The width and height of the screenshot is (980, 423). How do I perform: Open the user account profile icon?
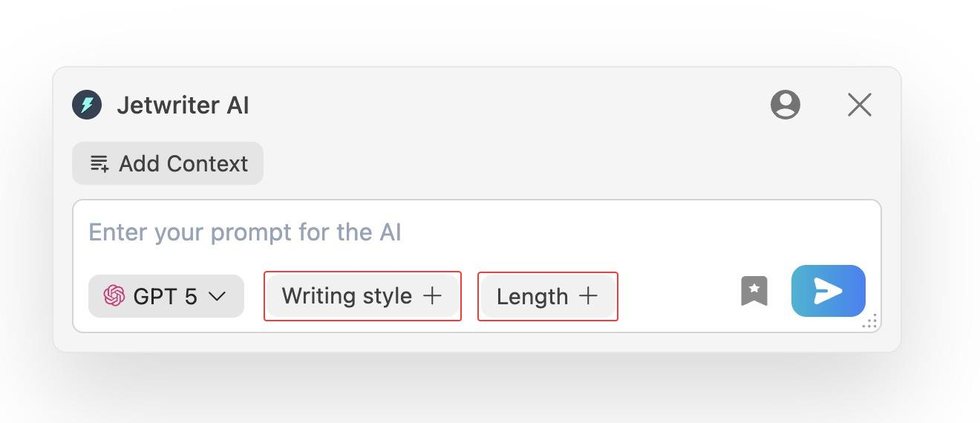[x=785, y=105]
